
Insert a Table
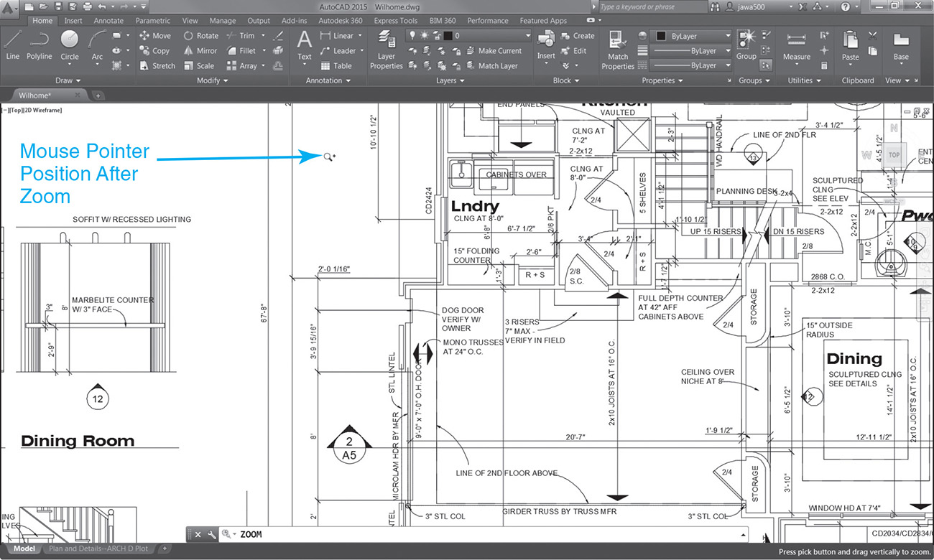coord(336,66)
